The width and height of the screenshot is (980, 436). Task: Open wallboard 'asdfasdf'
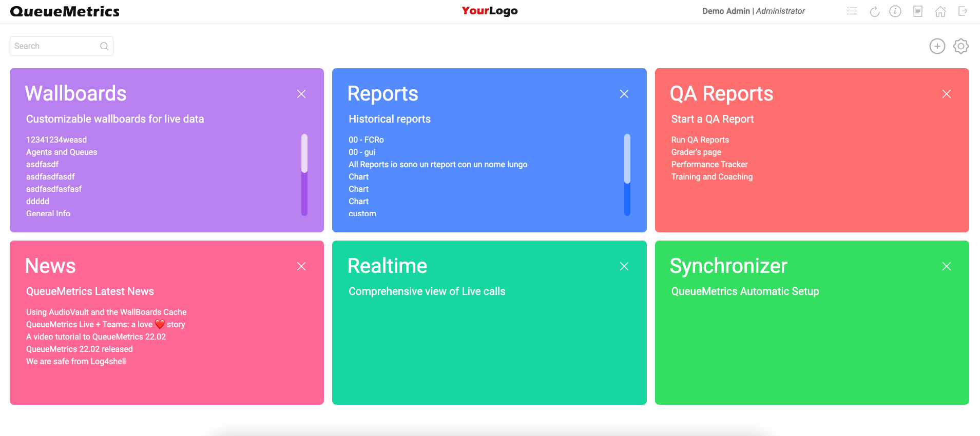point(42,164)
